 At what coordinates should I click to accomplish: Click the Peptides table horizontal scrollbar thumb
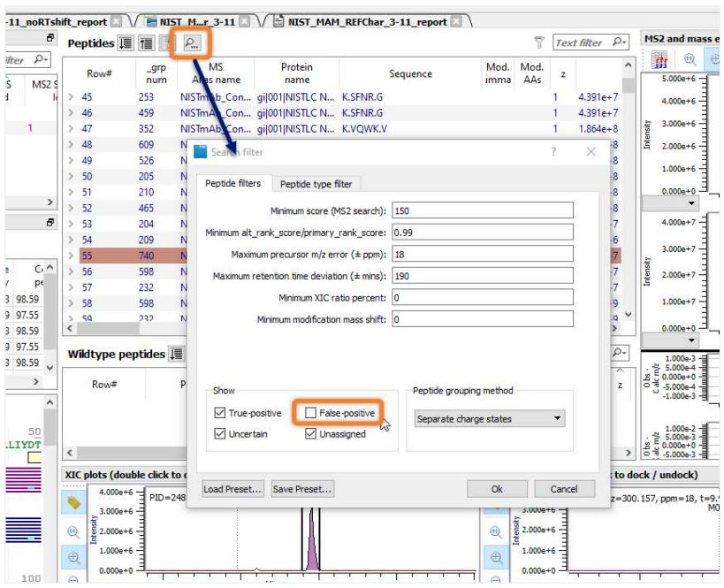pyautogui.click(x=108, y=328)
